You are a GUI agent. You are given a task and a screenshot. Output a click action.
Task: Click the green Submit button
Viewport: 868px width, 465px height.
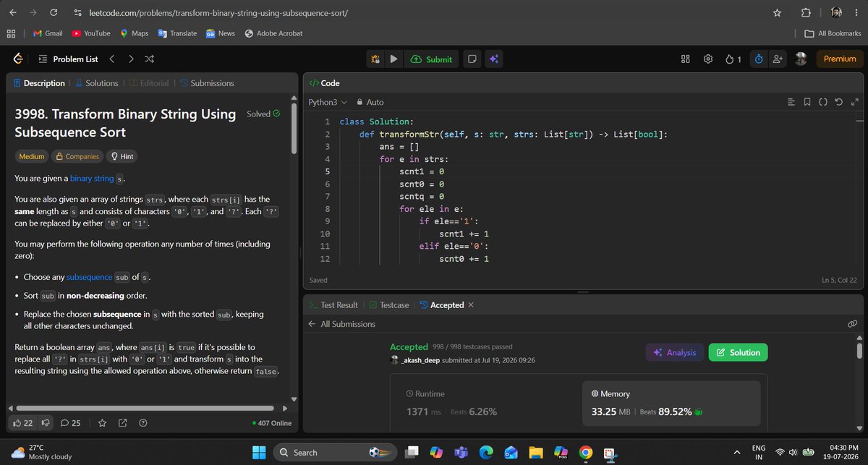431,59
